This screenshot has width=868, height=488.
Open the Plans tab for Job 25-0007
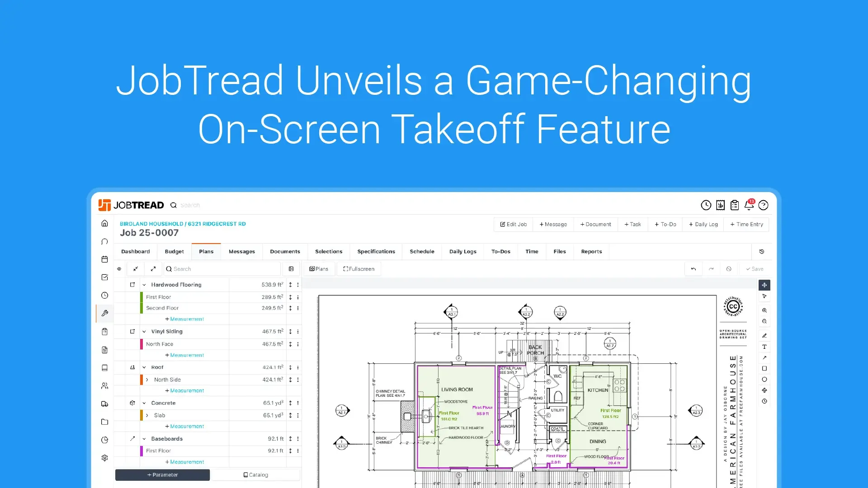click(206, 251)
